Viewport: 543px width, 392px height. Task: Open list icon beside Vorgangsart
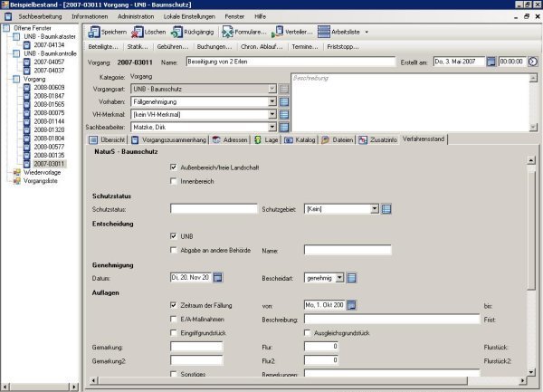pos(284,89)
